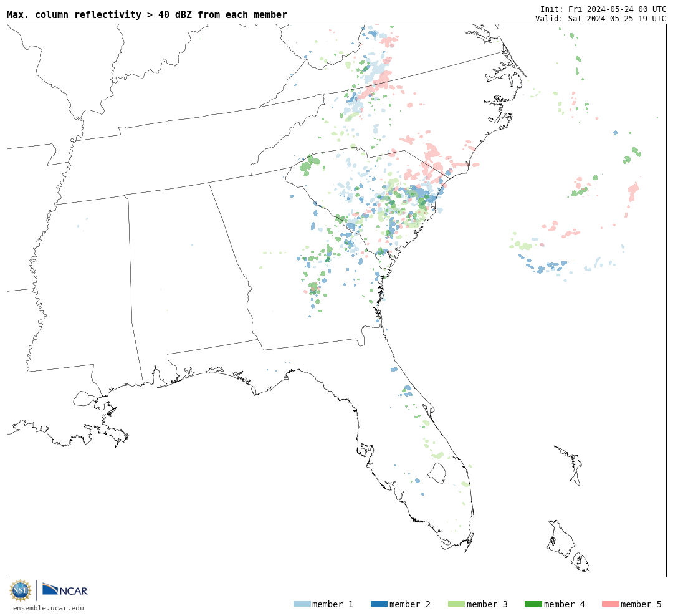Select the 'member 1' legend label

pyautogui.click(x=333, y=604)
